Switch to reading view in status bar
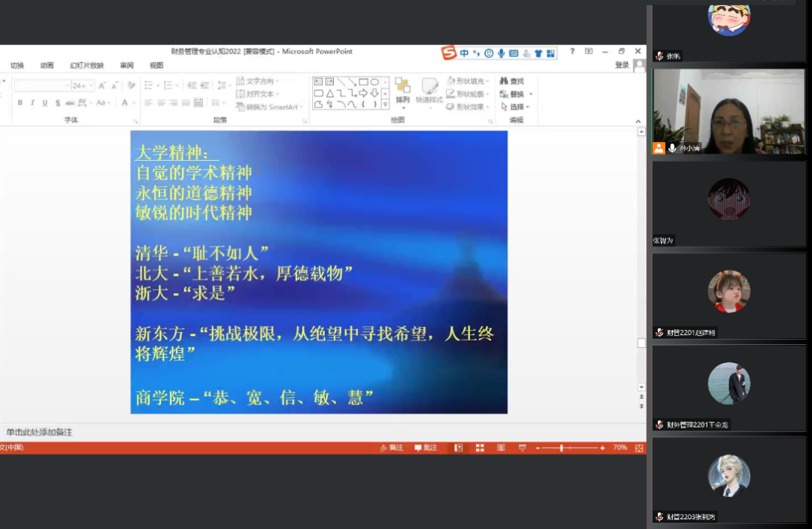The image size is (812, 529). point(501,448)
